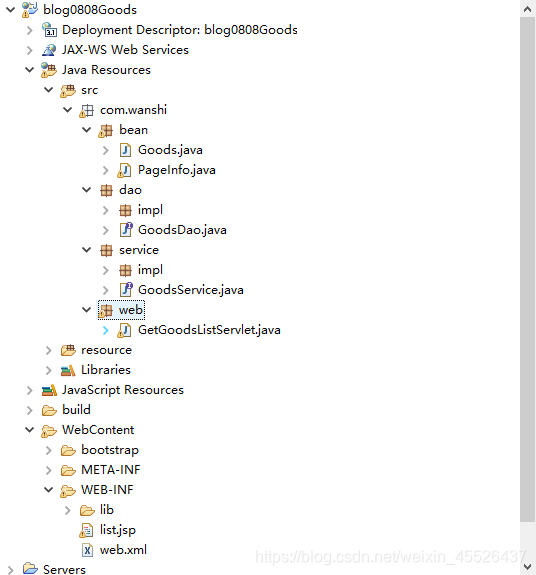Click the bean package icon
This screenshot has width=536, height=575.
click(106, 130)
